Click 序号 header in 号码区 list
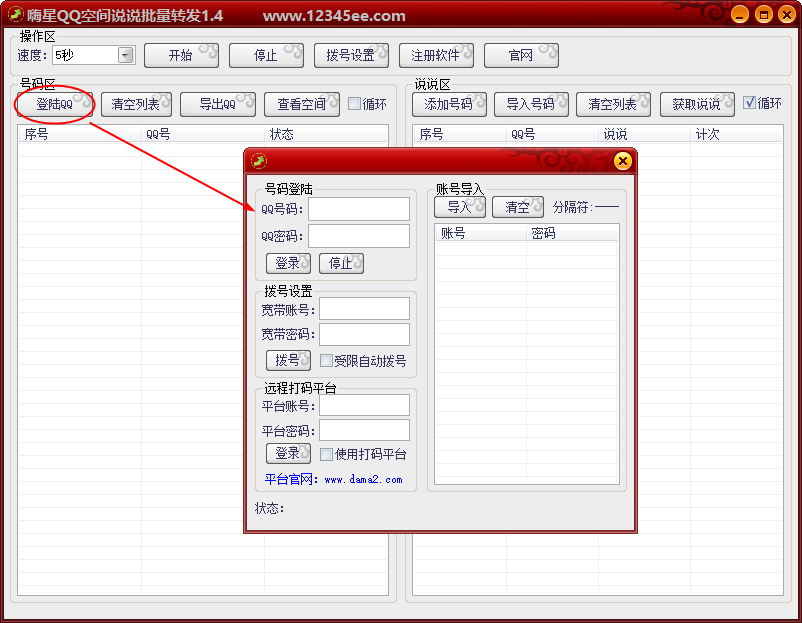 [80, 134]
